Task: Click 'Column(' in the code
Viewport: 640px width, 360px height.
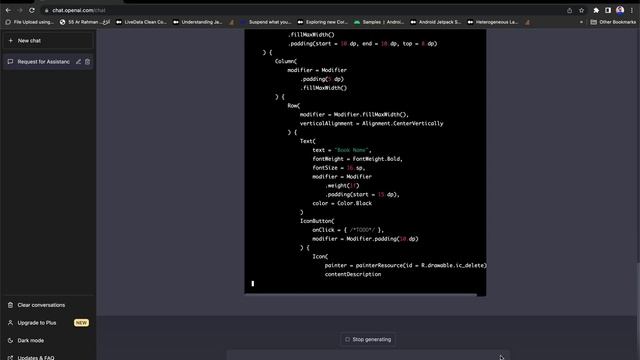Action: [286, 61]
